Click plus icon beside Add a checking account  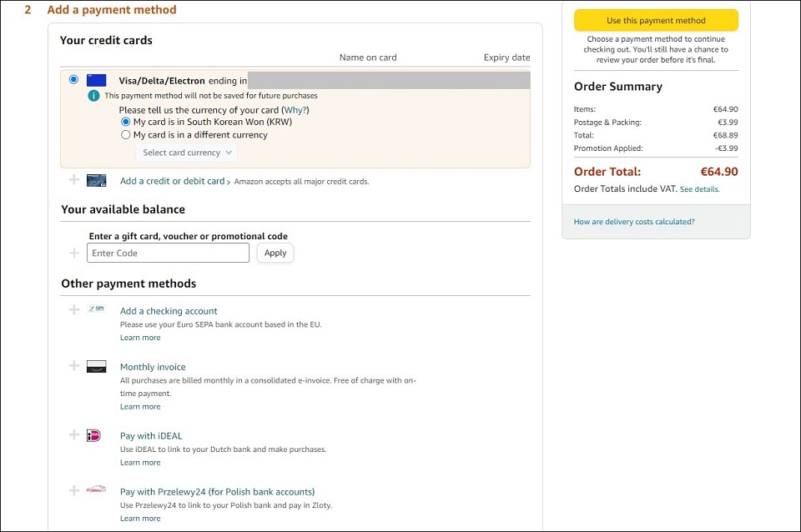pos(74,310)
